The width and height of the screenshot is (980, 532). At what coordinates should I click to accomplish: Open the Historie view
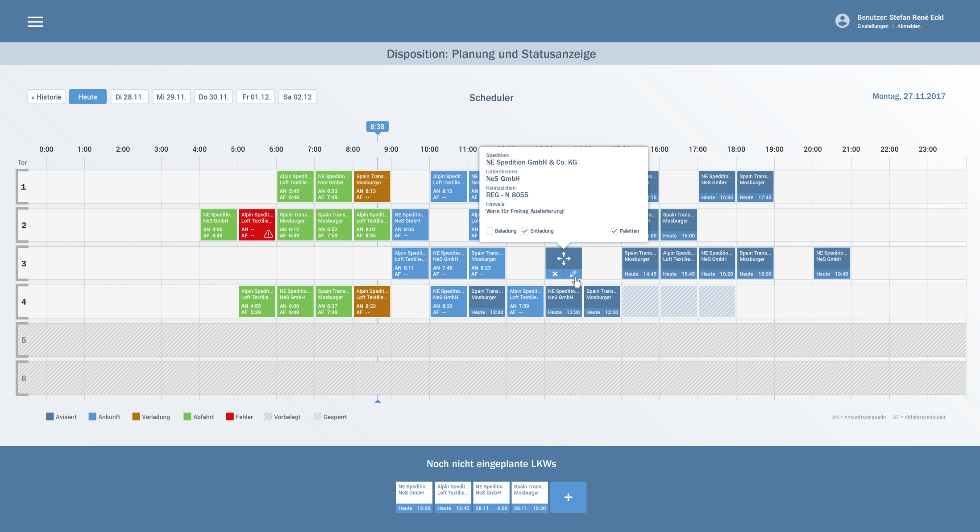pos(46,97)
